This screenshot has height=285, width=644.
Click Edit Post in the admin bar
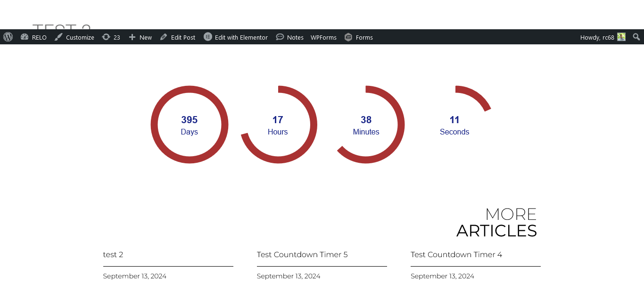pyautogui.click(x=182, y=37)
